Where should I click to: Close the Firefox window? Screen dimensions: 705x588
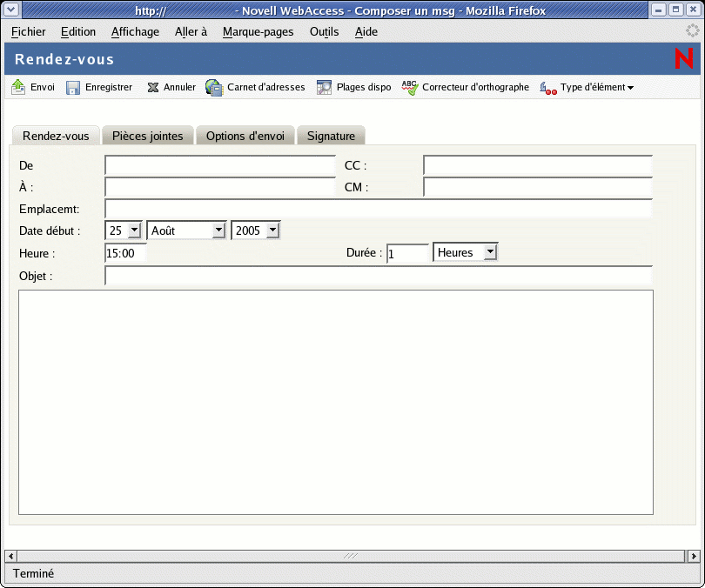pos(694,10)
